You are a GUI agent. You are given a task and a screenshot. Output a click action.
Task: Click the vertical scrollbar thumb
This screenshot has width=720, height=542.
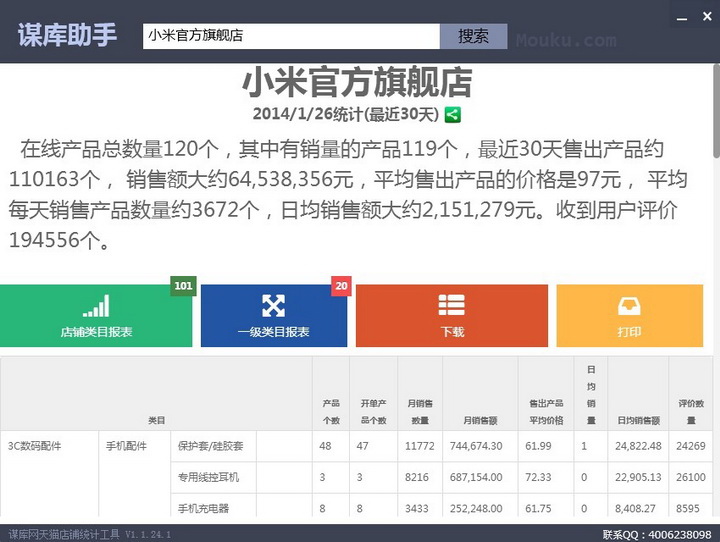click(716, 111)
